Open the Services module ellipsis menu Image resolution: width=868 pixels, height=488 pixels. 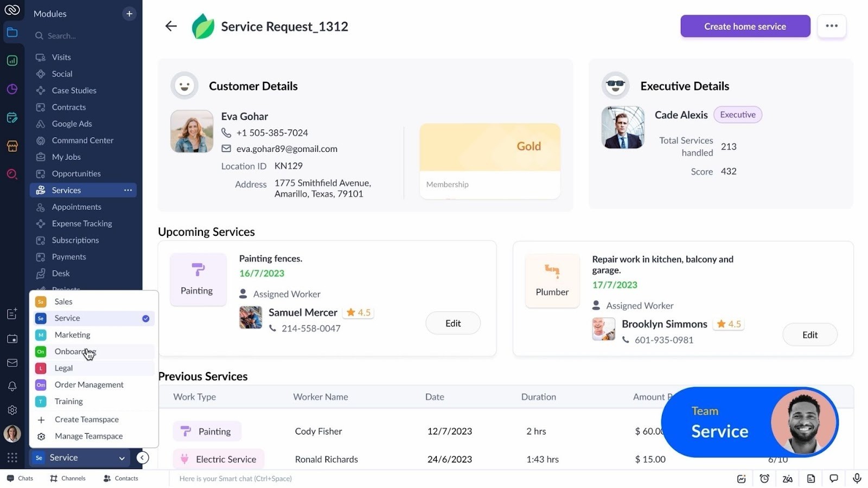tap(128, 190)
